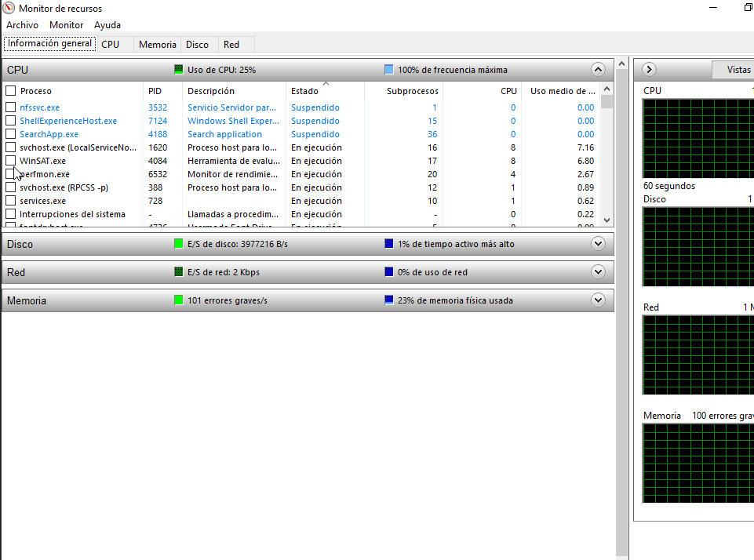Click the blue physical memory used icon
Viewport: 754px width, 560px height.
pyautogui.click(x=389, y=300)
